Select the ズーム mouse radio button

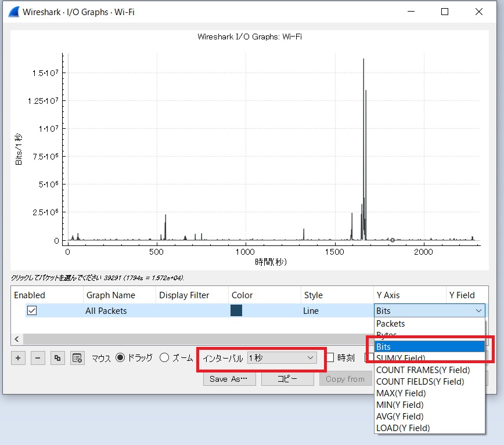click(x=164, y=357)
